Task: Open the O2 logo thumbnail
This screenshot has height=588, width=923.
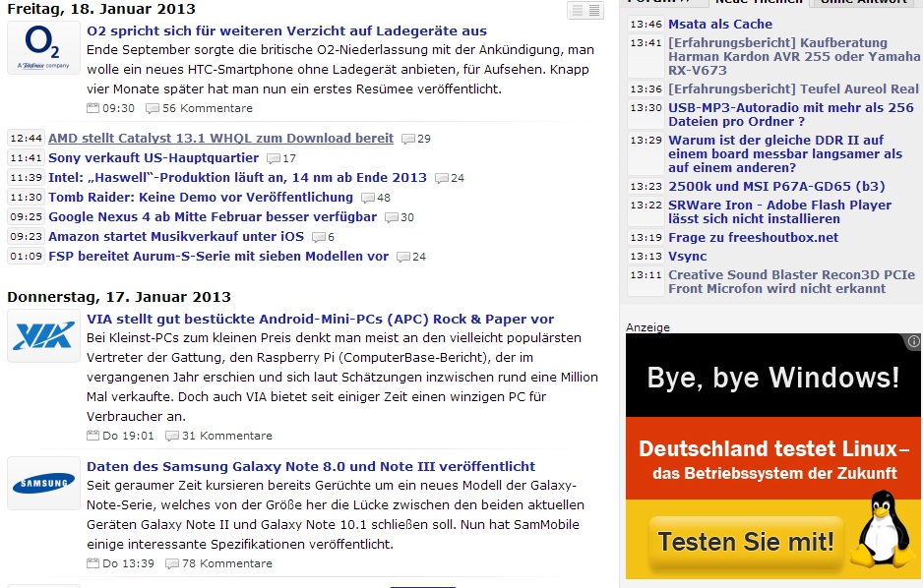Action: tap(43, 47)
